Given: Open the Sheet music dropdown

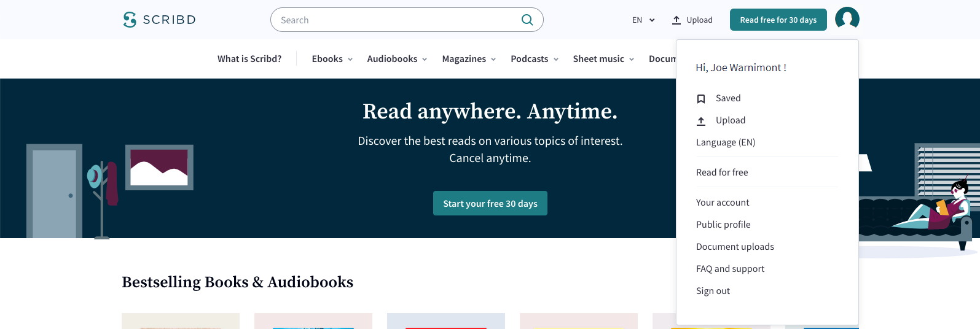Looking at the screenshot, I should click(x=603, y=59).
